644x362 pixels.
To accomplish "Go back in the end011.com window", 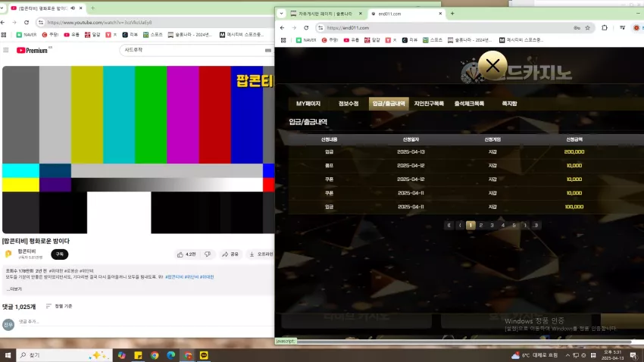I will [x=282, y=28].
